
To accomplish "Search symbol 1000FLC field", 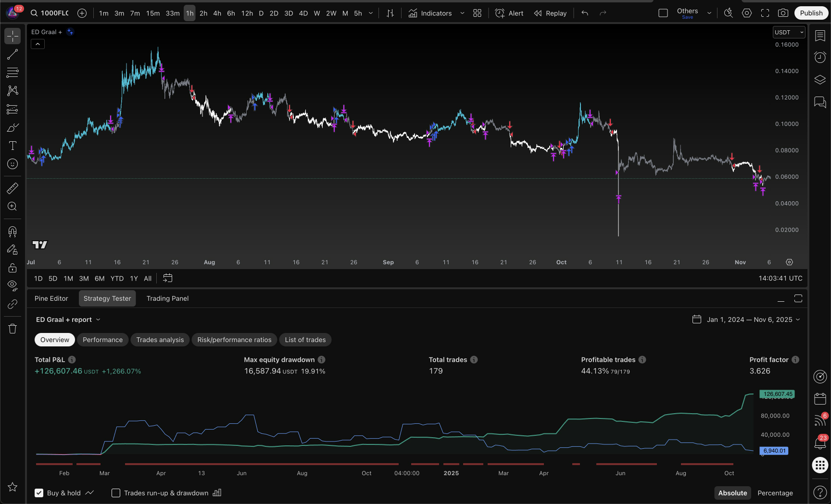I will (x=49, y=13).
